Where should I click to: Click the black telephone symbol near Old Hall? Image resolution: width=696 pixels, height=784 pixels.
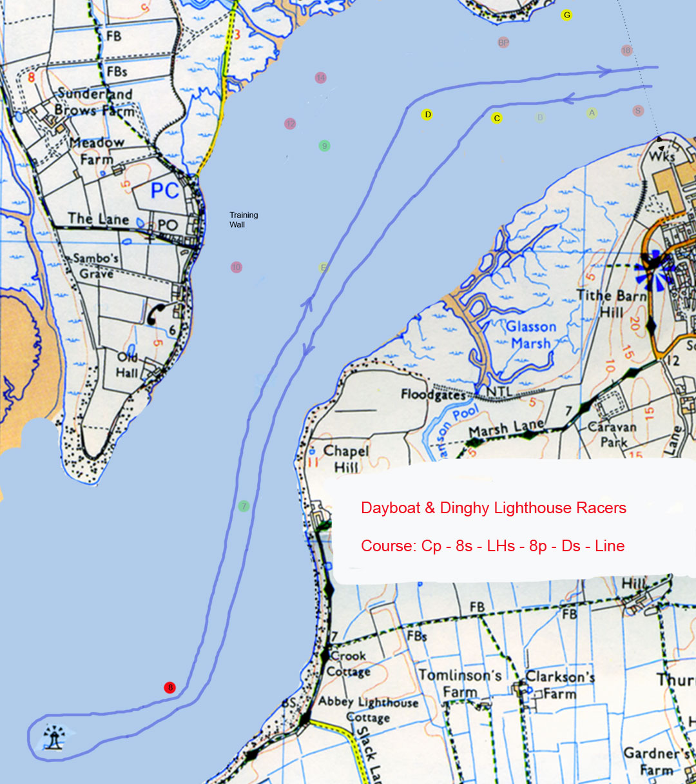click(x=157, y=313)
